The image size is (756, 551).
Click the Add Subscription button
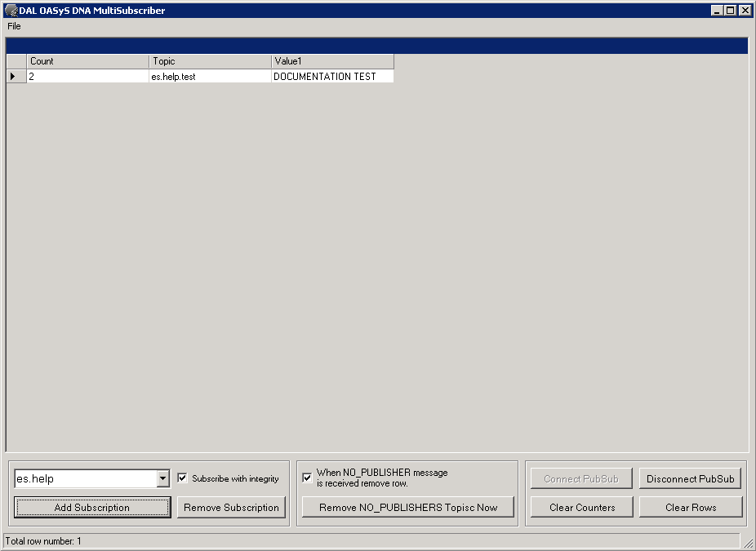92,508
